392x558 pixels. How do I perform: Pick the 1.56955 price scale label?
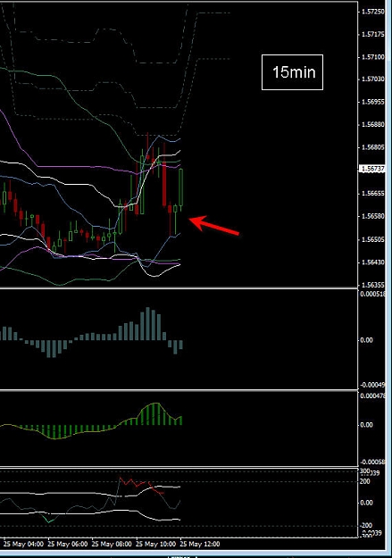click(372, 102)
